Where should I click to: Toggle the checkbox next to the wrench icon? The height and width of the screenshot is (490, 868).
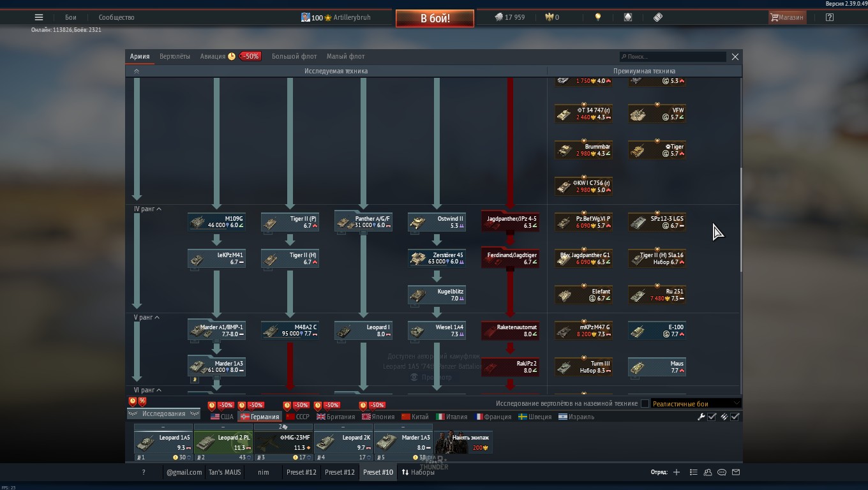(712, 417)
